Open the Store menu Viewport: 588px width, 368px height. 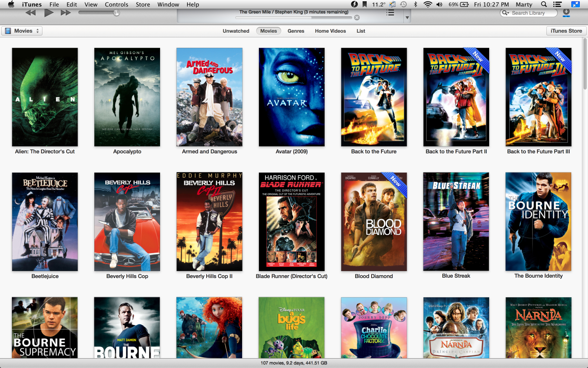pyautogui.click(x=143, y=4)
